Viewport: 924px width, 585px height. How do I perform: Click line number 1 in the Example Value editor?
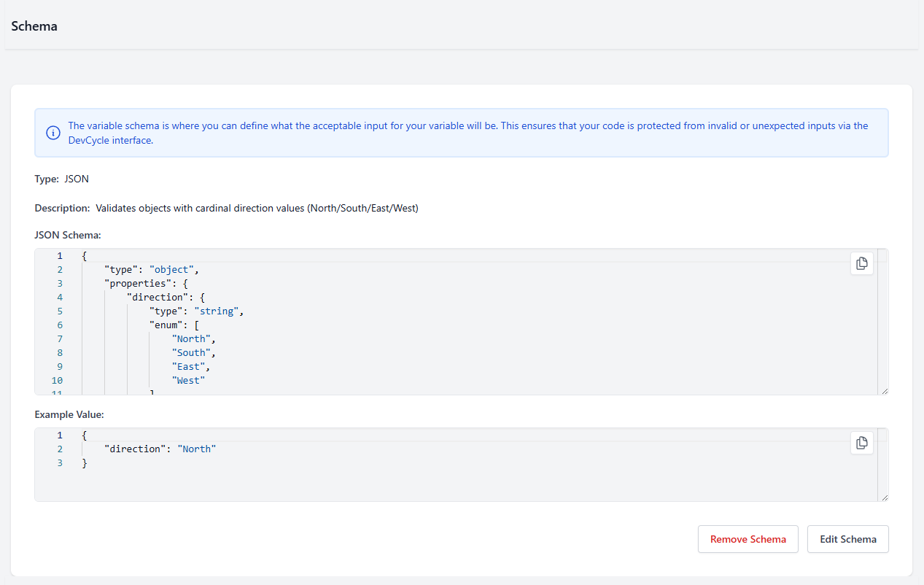pos(59,435)
